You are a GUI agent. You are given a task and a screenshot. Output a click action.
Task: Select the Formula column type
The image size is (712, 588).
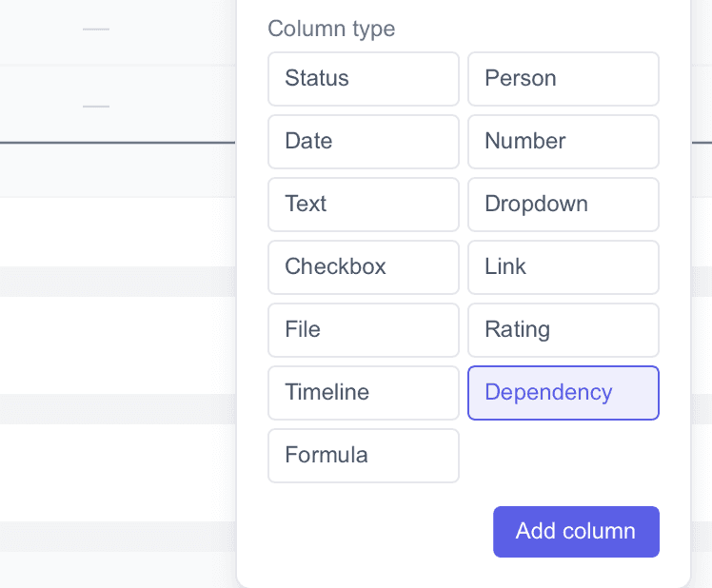pyautogui.click(x=363, y=456)
